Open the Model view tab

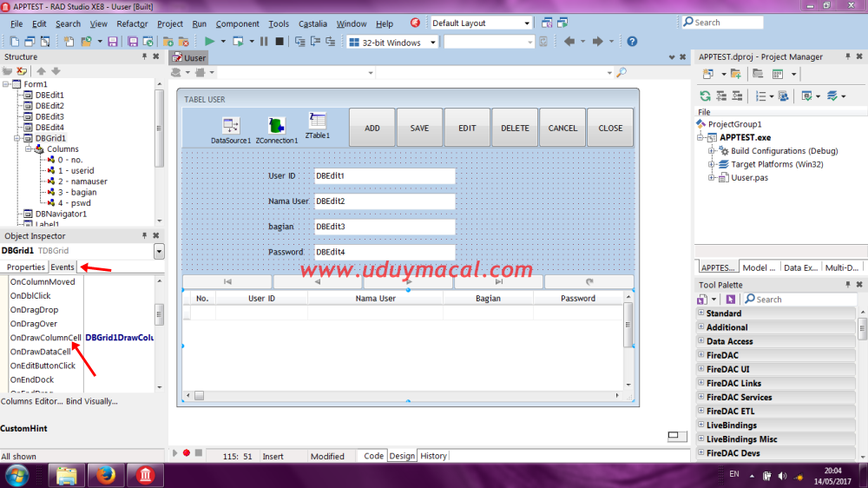pos(759,267)
